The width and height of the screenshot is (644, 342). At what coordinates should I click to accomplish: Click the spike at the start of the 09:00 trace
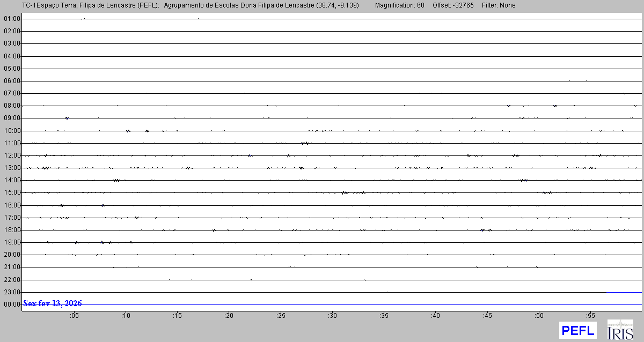click(x=67, y=118)
